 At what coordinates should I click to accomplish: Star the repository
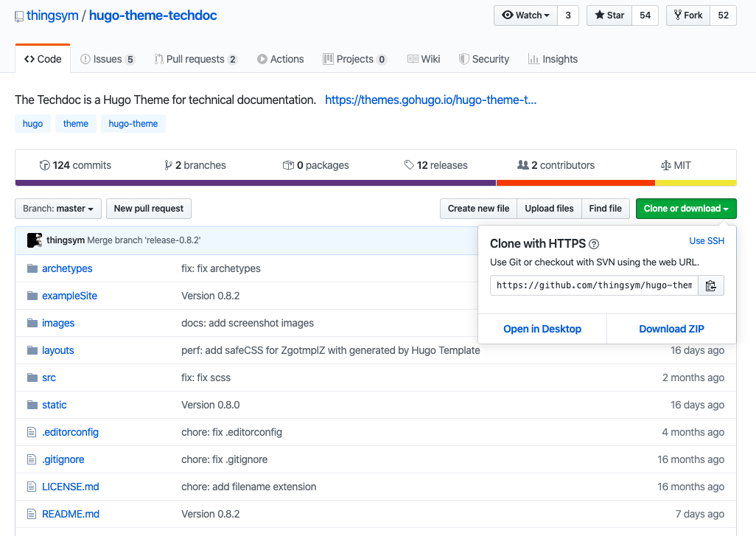[609, 15]
